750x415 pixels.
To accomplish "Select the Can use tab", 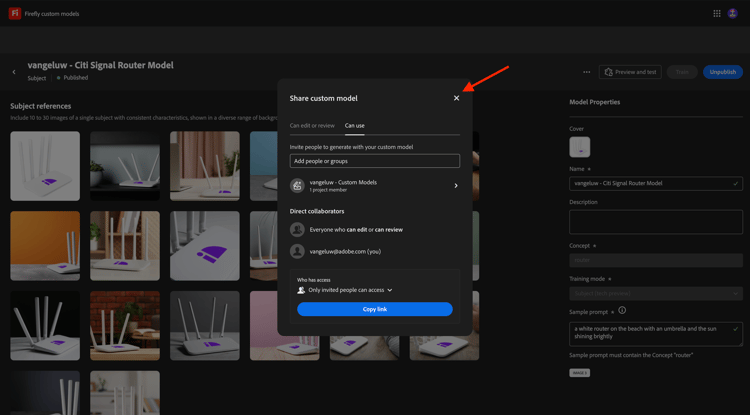I will [354, 126].
